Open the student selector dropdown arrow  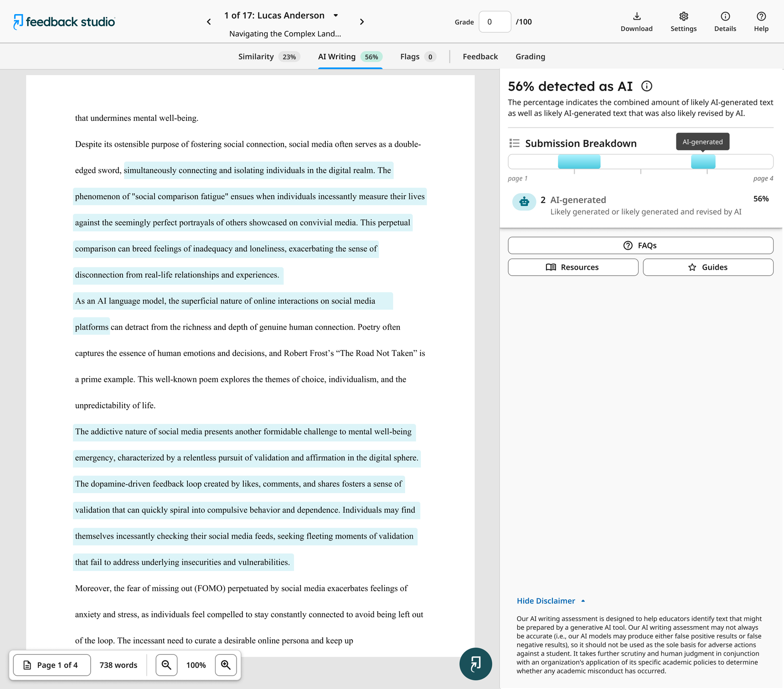[336, 15]
